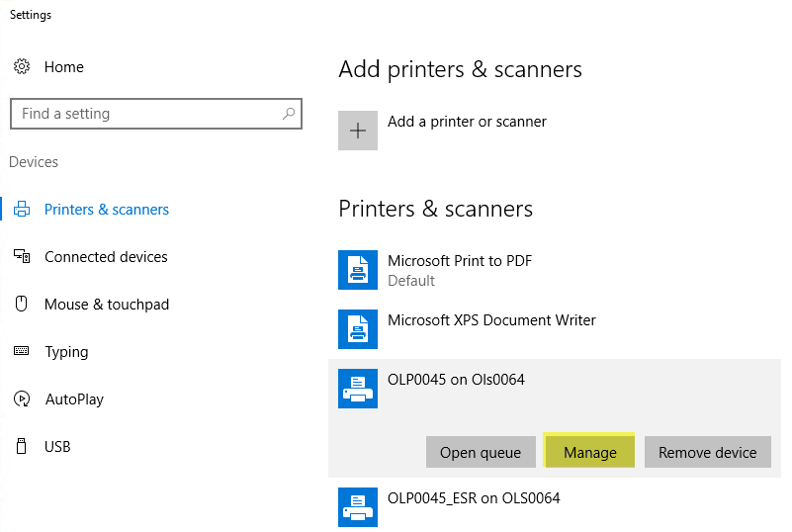The image size is (792, 532).
Task: Click the Manage button
Action: click(x=590, y=453)
